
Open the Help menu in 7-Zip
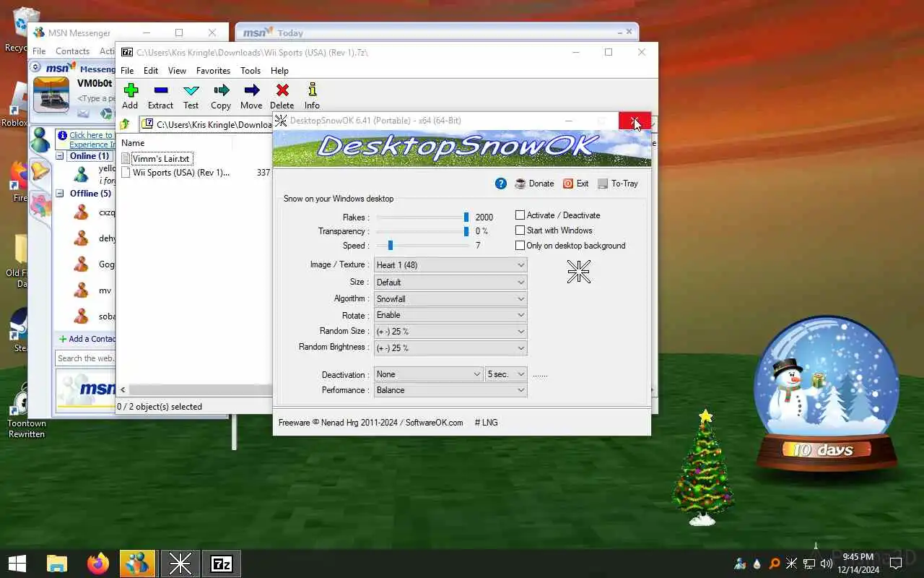[279, 71]
